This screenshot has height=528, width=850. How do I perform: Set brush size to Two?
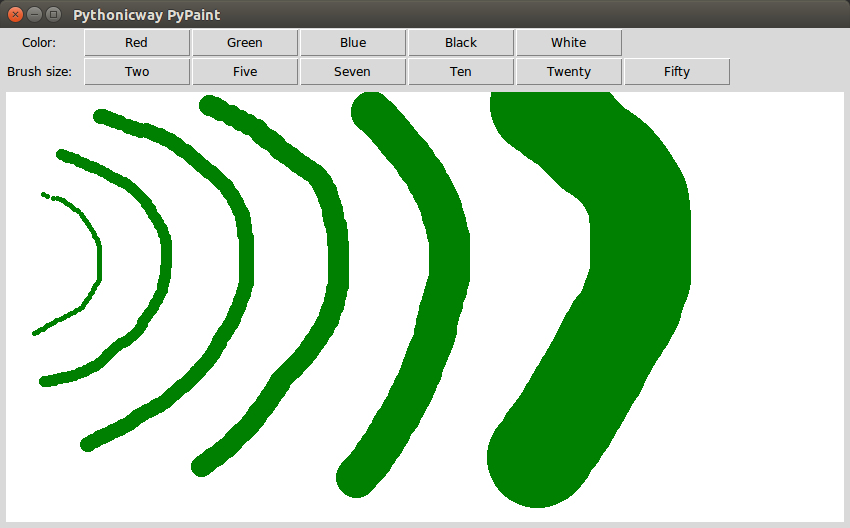click(x=136, y=72)
